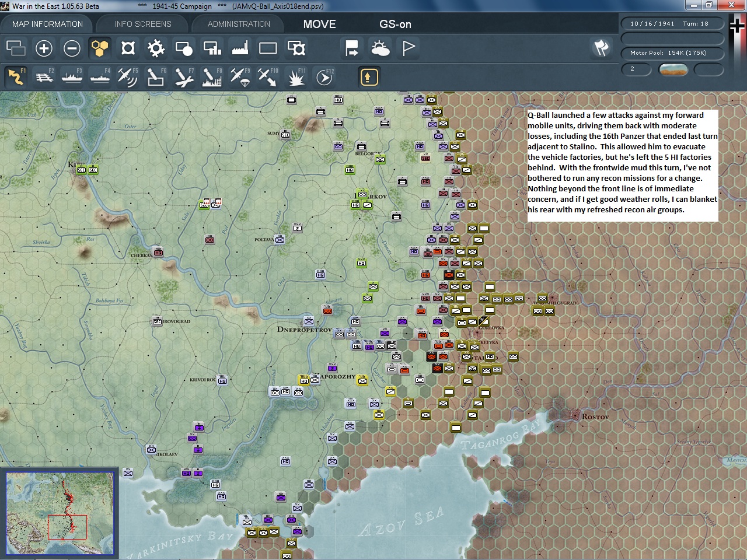Select the unit counter at Nikolaev

tap(151, 450)
